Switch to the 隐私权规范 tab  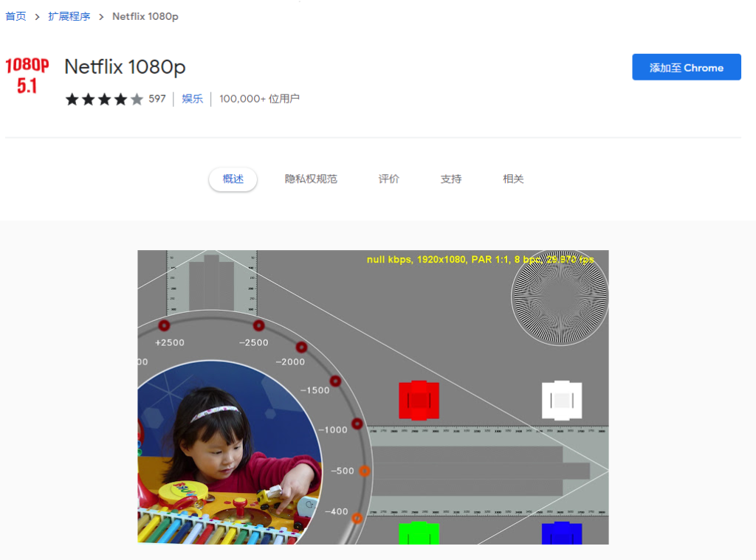tap(311, 179)
